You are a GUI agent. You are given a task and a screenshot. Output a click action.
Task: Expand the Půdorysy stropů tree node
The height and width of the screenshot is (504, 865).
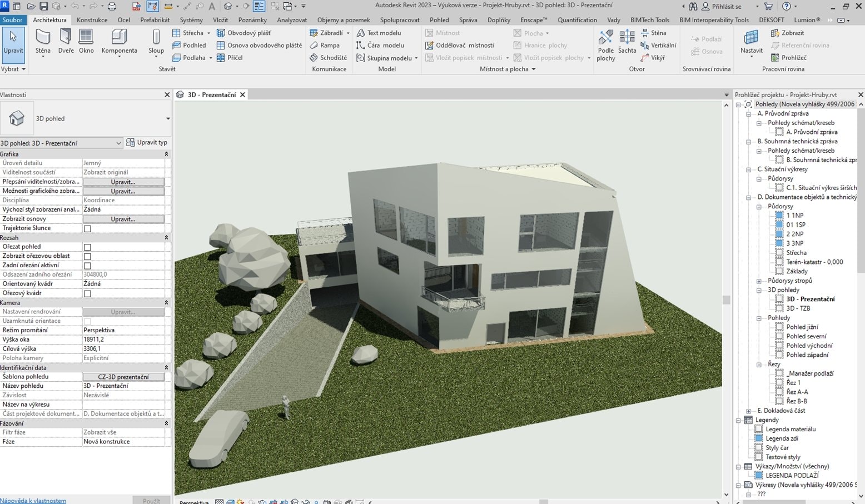click(759, 281)
